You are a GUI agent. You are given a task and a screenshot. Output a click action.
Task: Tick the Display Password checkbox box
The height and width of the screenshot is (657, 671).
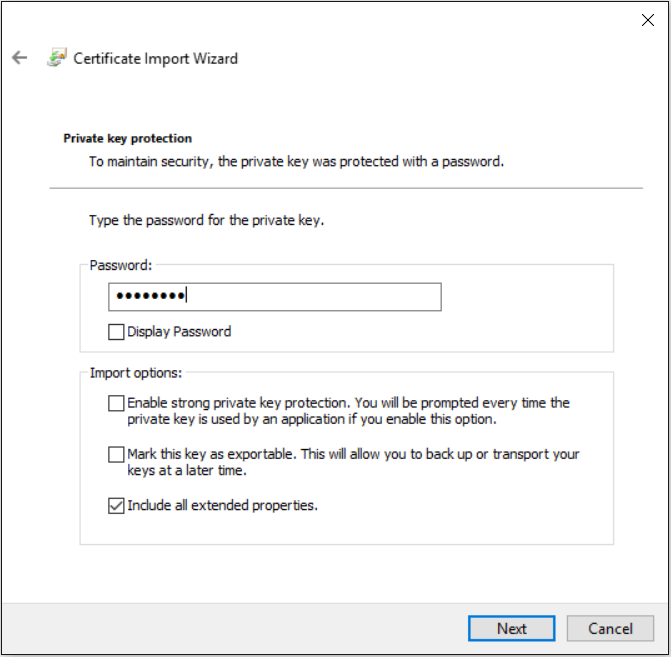pyautogui.click(x=116, y=332)
